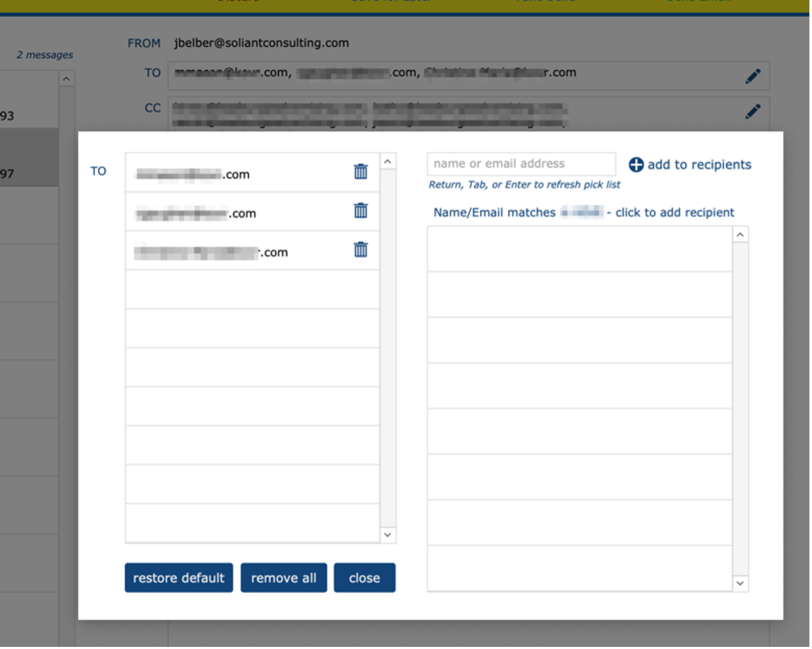The width and height of the screenshot is (812, 649).
Task: Click down arrow of the matches list scrollbar
Action: 740,583
